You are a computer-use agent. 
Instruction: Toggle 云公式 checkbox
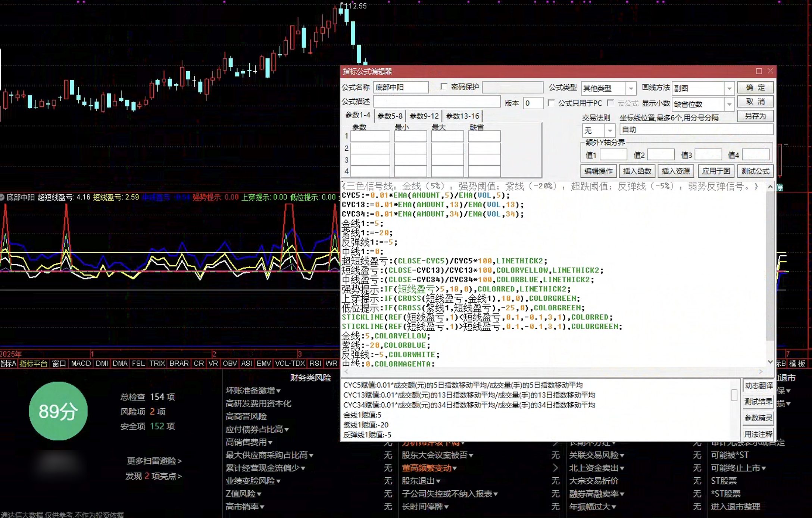tap(610, 103)
